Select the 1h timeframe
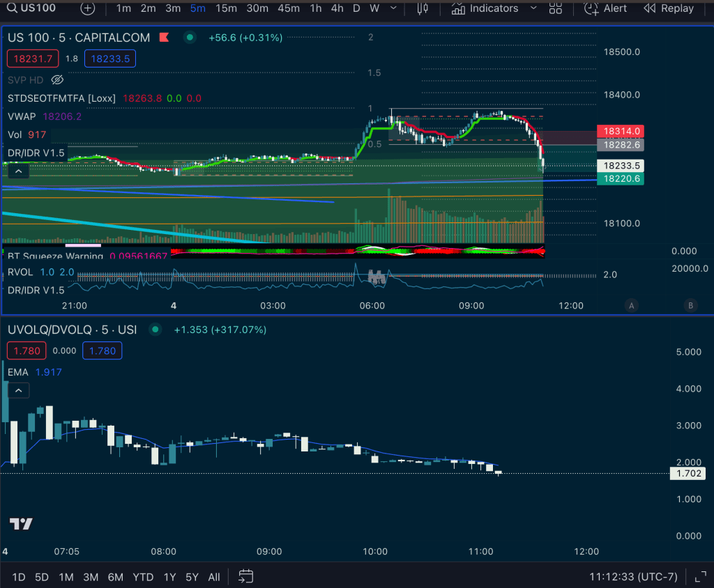Image resolution: width=714 pixels, height=588 pixels. point(316,8)
